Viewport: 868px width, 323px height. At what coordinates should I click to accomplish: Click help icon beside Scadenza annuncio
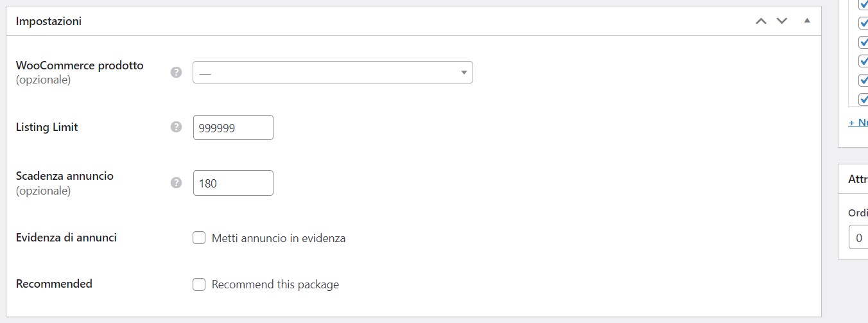point(176,183)
